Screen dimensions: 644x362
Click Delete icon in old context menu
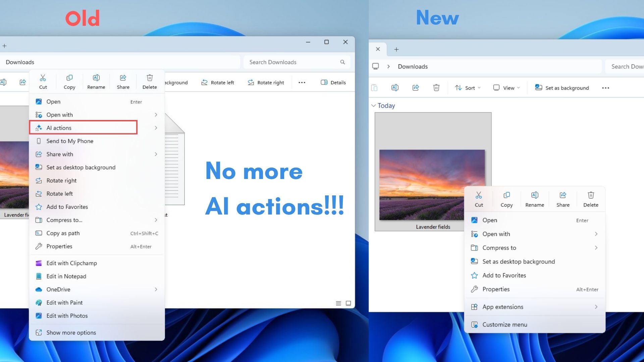150,78
